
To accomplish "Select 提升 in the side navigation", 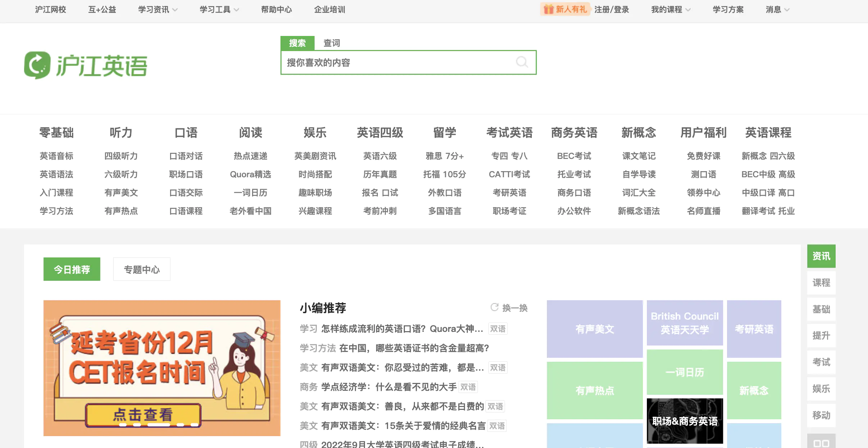I will [821, 336].
